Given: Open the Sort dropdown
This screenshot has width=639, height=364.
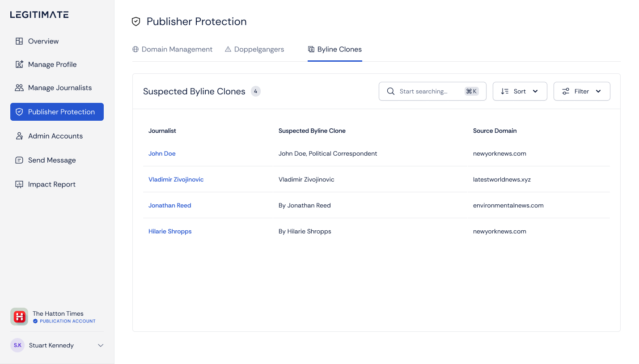Looking at the screenshot, I should 520,91.
